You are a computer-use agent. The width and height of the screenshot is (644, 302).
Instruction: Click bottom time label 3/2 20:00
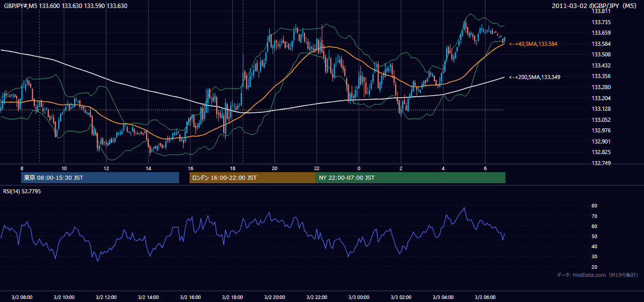275,297
